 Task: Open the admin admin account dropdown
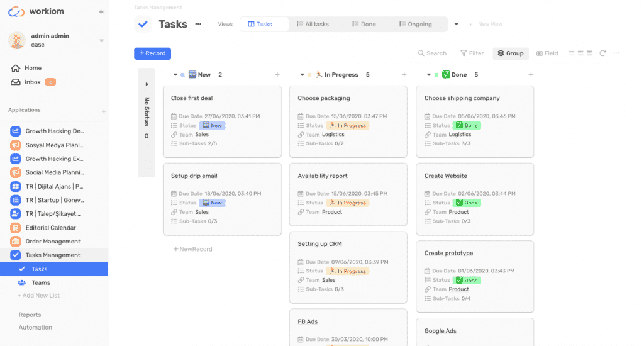coord(101,41)
